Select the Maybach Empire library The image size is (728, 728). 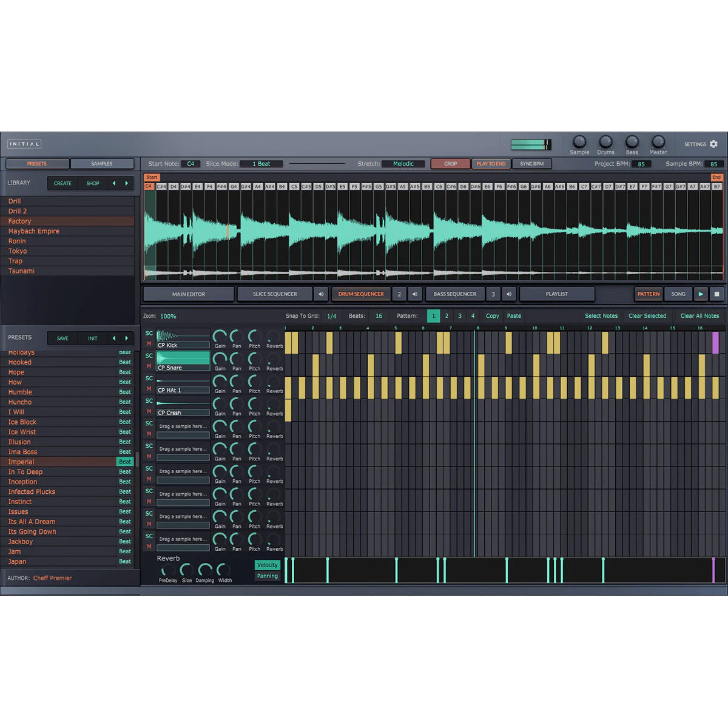click(x=67, y=231)
